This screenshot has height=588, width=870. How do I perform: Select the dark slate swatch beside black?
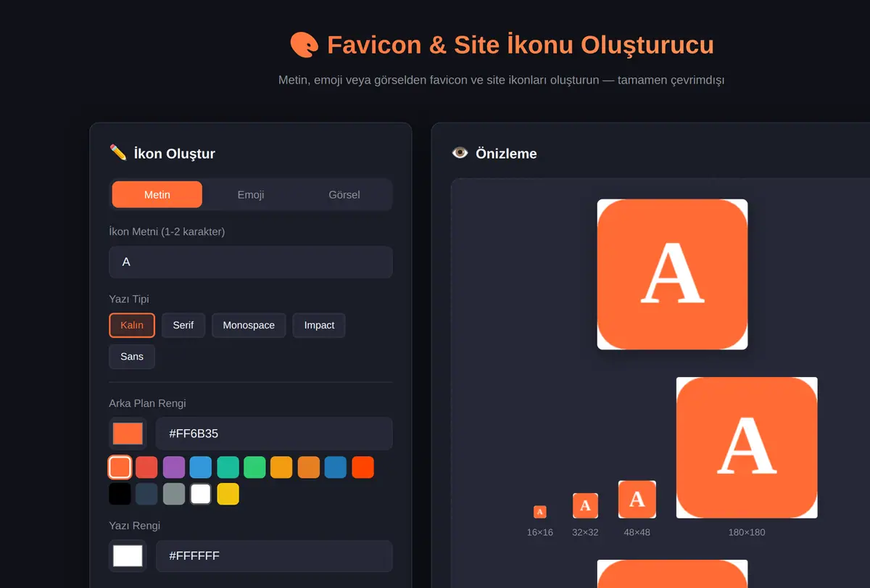point(146,494)
